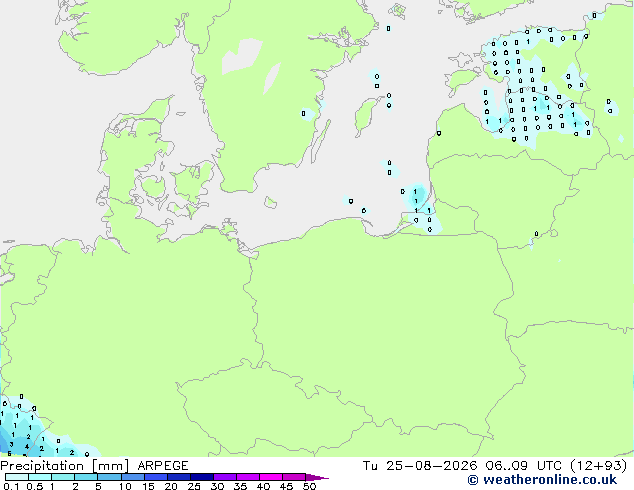Click the '45' legend scale value
This screenshot has width=634, height=490.
[286, 486]
